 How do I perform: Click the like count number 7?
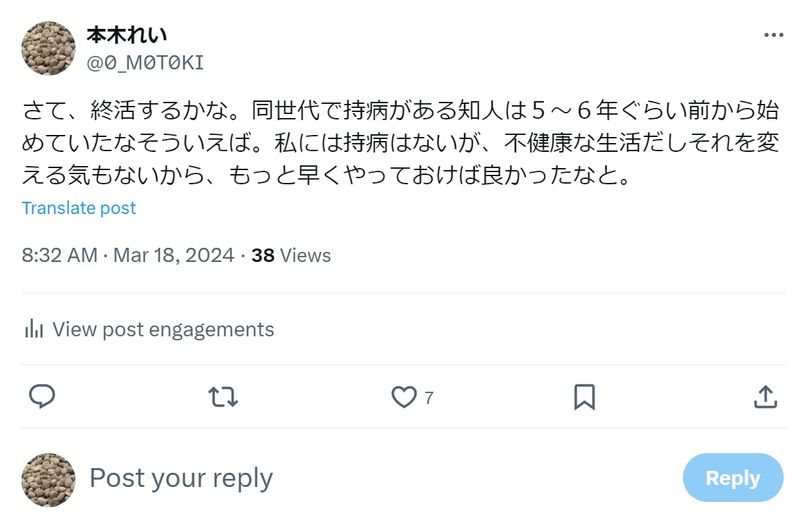(429, 398)
